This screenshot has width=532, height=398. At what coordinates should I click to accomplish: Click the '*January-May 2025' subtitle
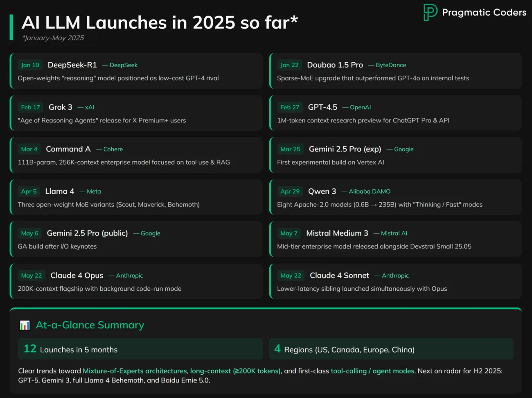click(x=53, y=38)
